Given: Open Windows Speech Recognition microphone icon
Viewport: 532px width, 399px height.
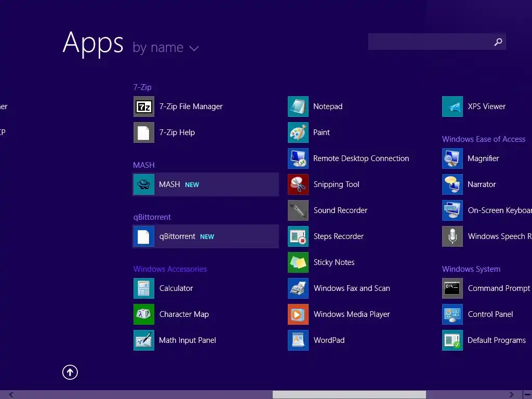Looking at the screenshot, I should 453,236.
